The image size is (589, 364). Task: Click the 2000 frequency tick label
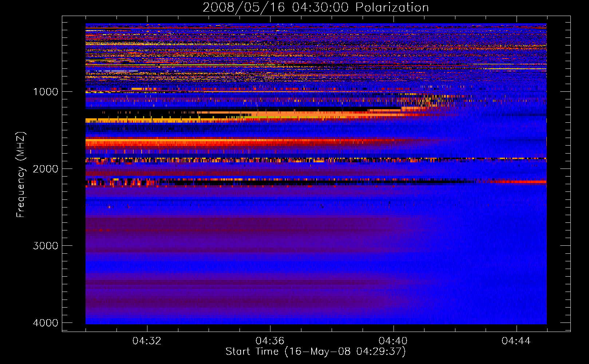[x=46, y=169]
